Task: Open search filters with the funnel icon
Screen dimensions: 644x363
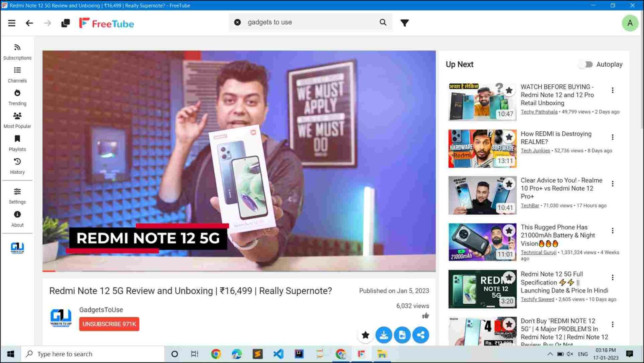Action: coord(405,23)
